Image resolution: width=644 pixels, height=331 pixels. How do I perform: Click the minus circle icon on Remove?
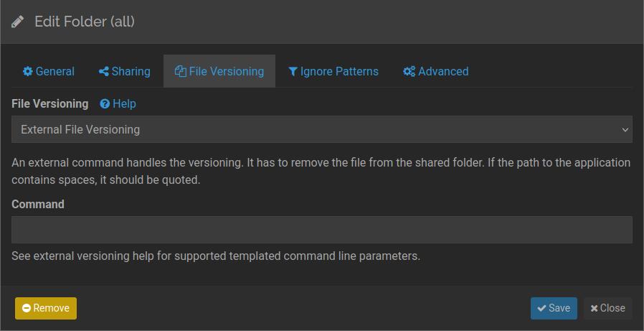[27, 308]
